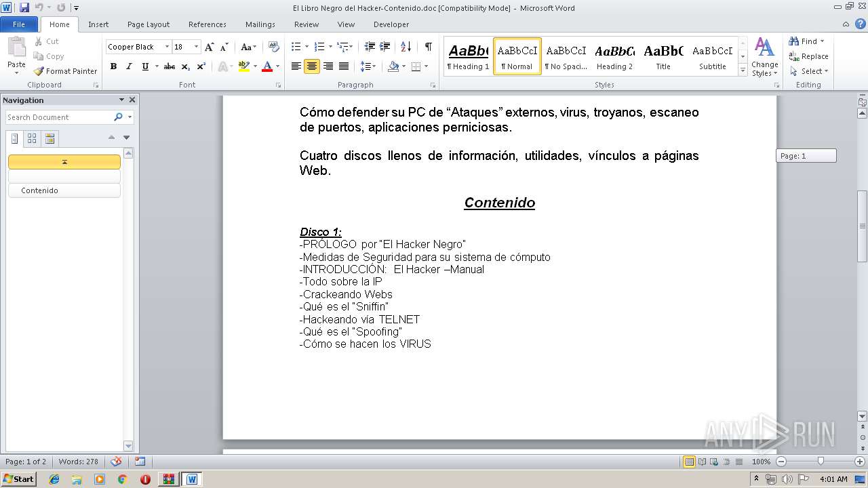Image resolution: width=868 pixels, height=488 pixels.
Task: Open font name dropdown Cooper Black
Action: tap(167, 47)
